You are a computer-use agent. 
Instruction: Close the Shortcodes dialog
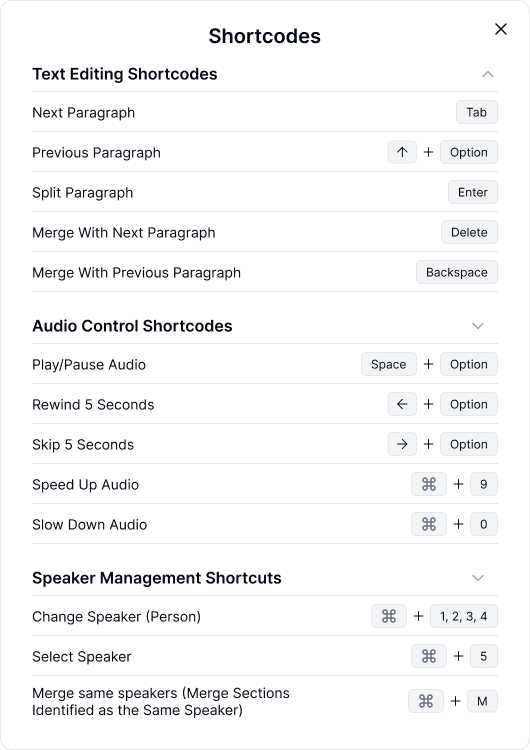click(500, 29)
